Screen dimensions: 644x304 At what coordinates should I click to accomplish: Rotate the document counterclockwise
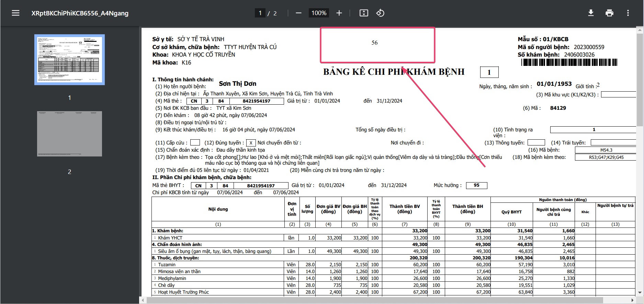(380, 13)
